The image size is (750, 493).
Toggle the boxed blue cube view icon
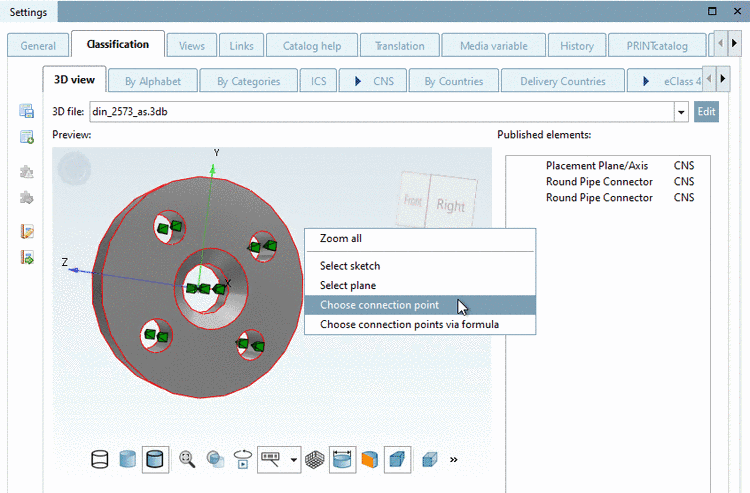pyautogui.click(x=397, y=460)
